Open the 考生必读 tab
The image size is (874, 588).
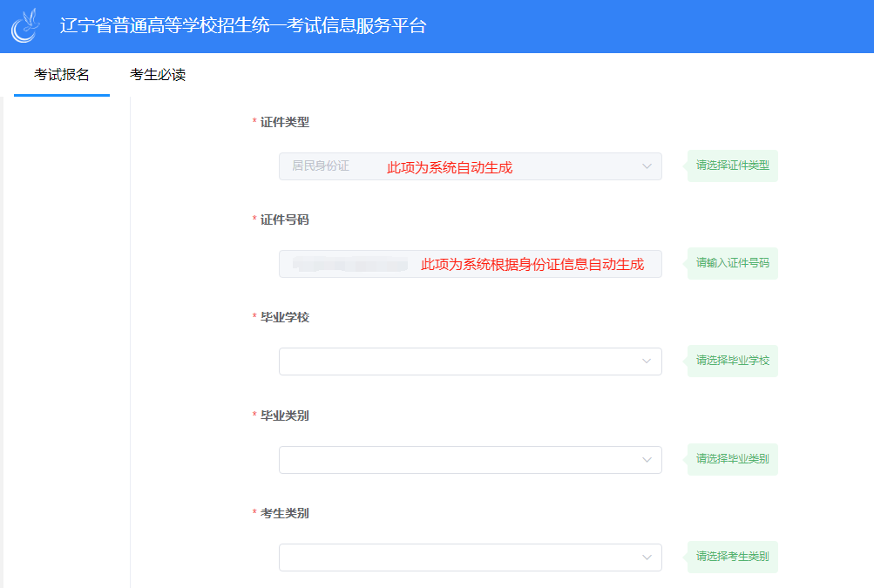pos(158,75)
